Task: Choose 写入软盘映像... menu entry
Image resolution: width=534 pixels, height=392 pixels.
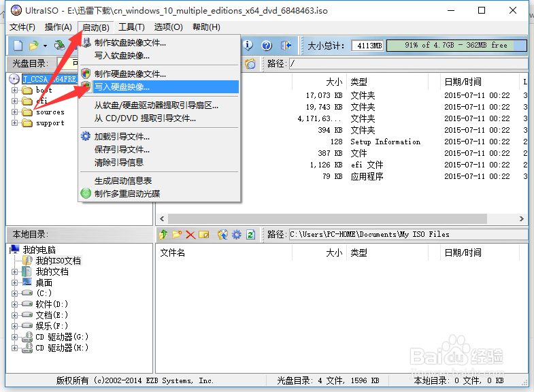Action: point(159,56)
